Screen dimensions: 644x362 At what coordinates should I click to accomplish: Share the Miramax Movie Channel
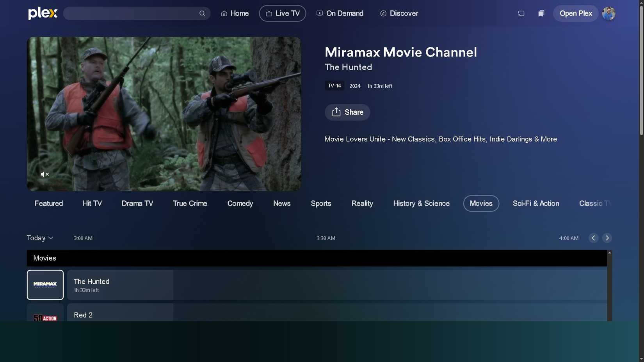347,112
